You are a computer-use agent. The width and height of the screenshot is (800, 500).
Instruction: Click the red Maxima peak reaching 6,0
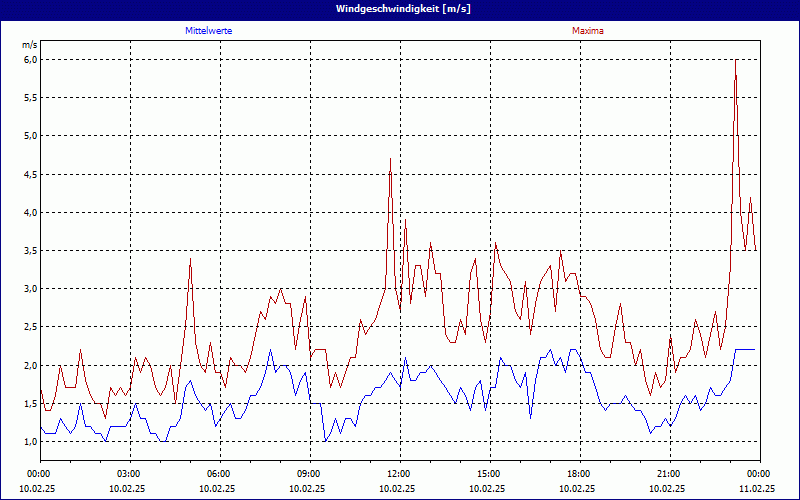point(736,61)
